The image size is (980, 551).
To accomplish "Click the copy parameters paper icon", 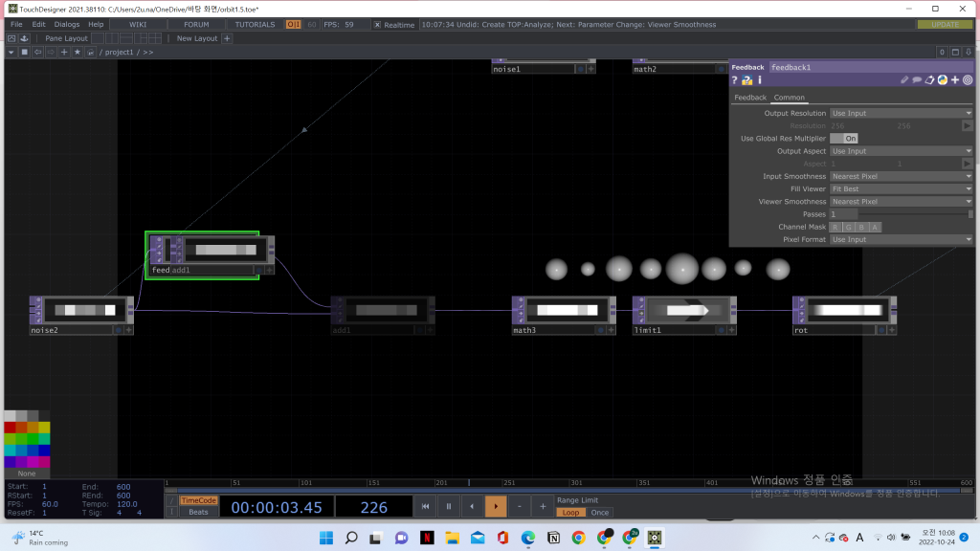I will pos(929,80).
